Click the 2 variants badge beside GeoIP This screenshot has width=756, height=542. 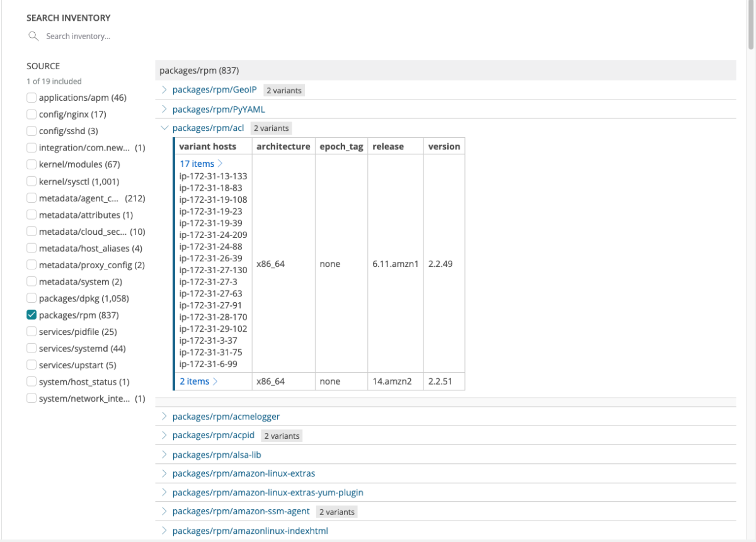283,91
